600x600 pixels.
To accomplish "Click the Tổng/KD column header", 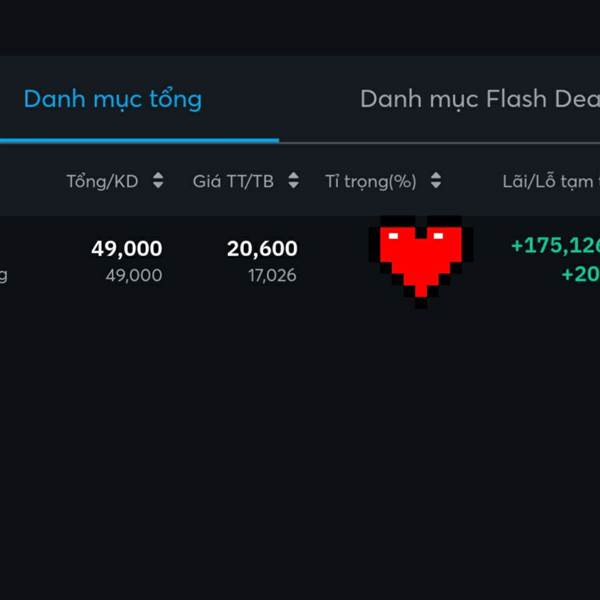I will click(102, 181).
